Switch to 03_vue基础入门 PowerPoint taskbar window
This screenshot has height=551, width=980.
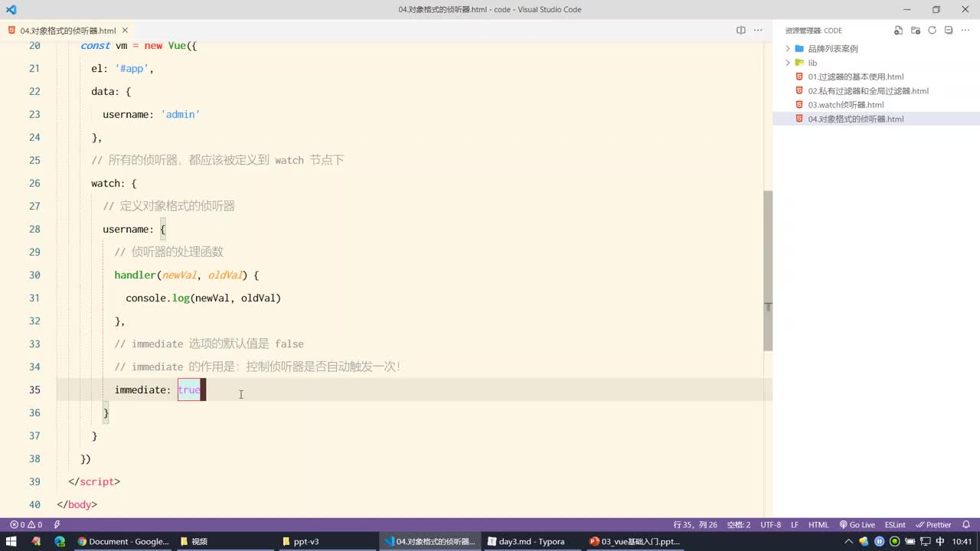tap(634, 541)
